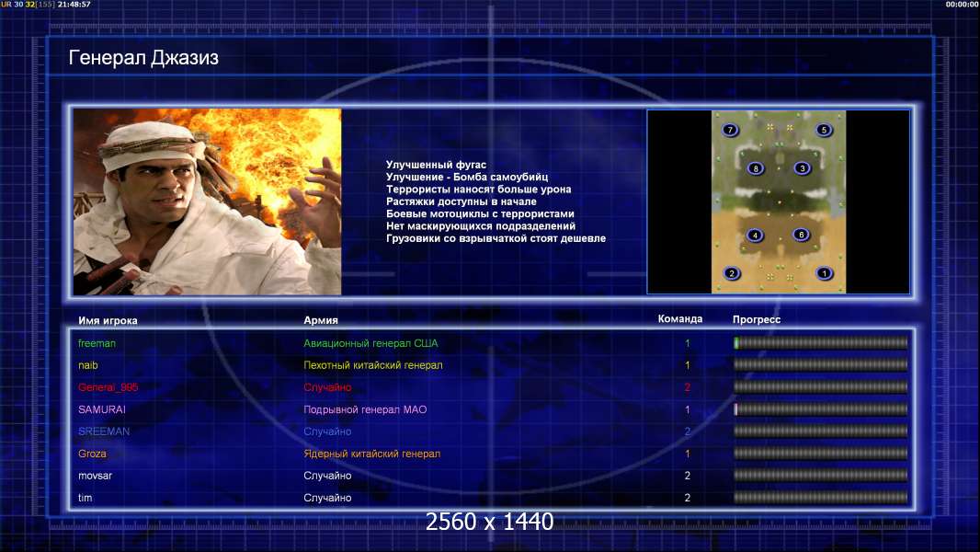
Task: Select player name SAMURAI
Action: pyautogui.click(x=102, y=409)
